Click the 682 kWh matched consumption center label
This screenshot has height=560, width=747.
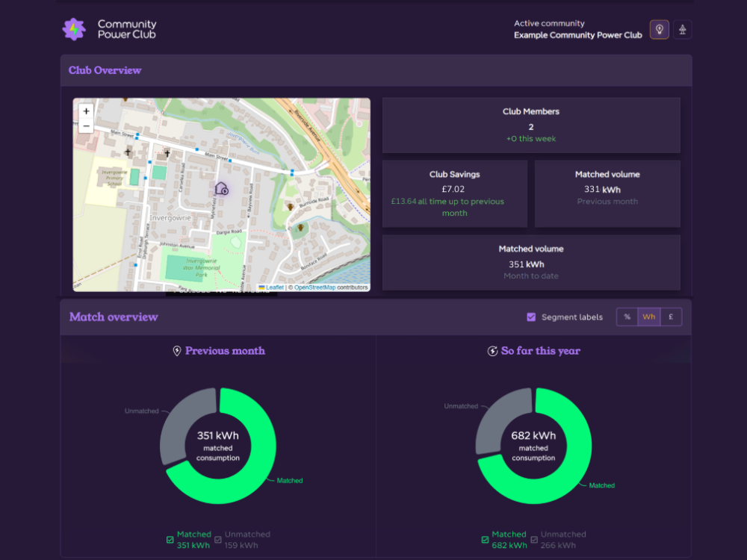pyautogui.click(x=533, y=447)
